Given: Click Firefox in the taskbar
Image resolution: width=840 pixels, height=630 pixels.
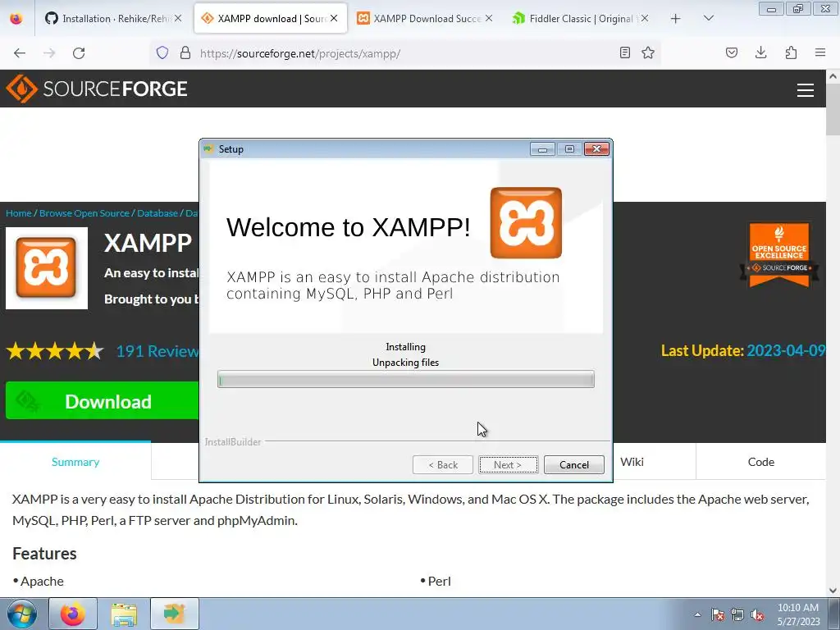Looking at the screenshot, I should [73, 614].
